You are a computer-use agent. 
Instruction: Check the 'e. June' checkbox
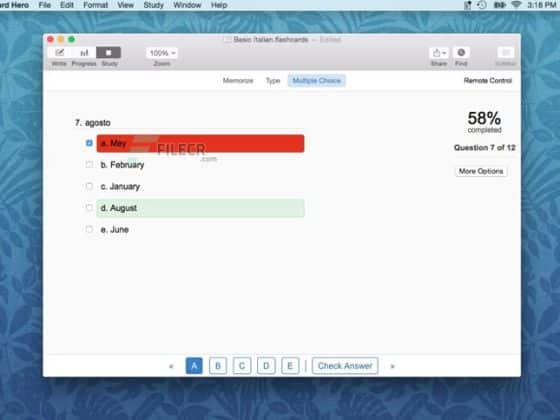[x=89, y=229]
